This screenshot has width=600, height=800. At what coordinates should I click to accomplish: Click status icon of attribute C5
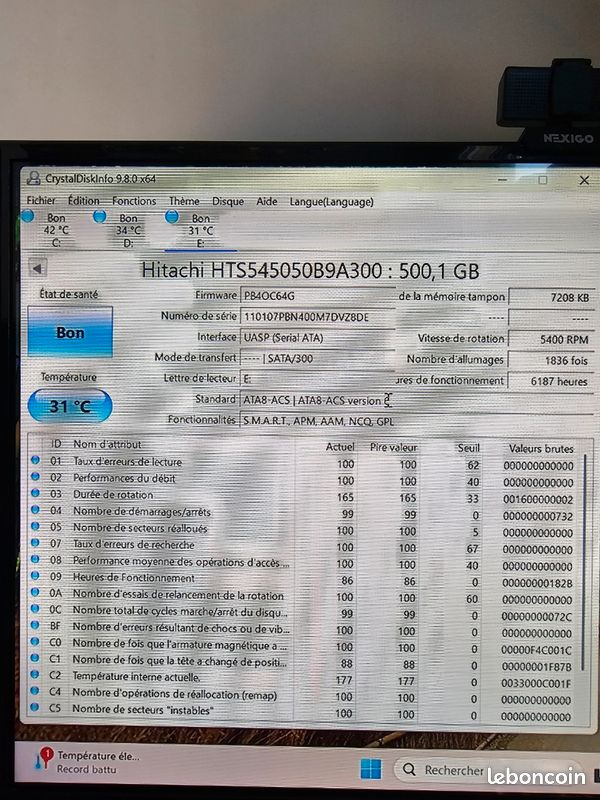coord(35,707)
